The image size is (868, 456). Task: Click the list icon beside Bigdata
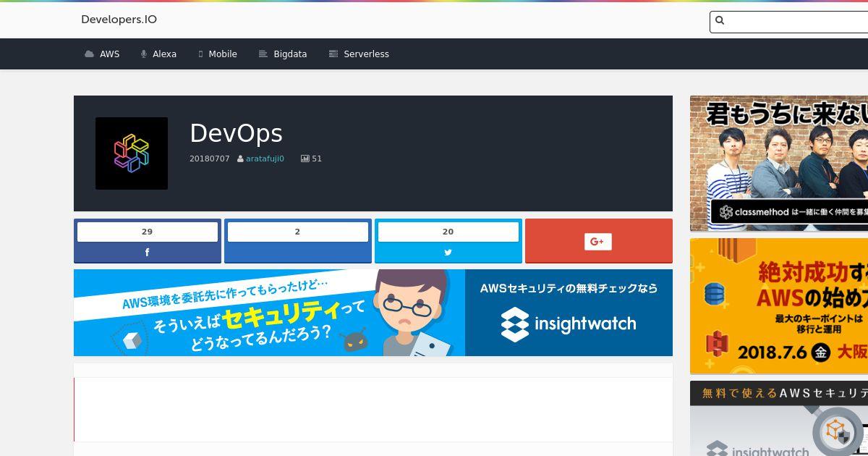[263, 54]
